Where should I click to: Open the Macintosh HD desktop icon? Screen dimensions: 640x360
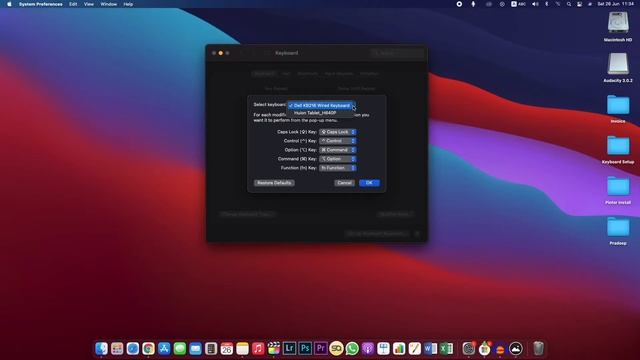[x=618, y=27]
